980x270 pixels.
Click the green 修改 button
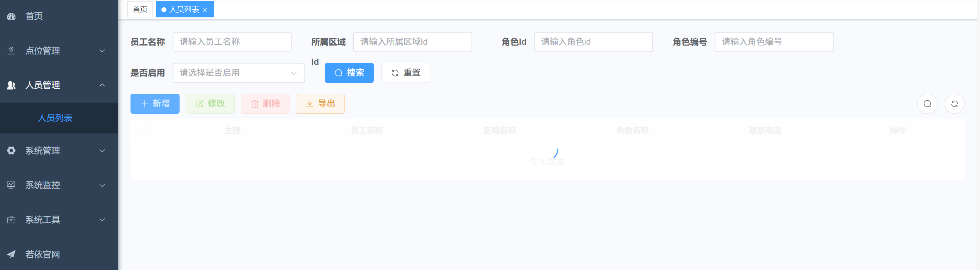210,104
